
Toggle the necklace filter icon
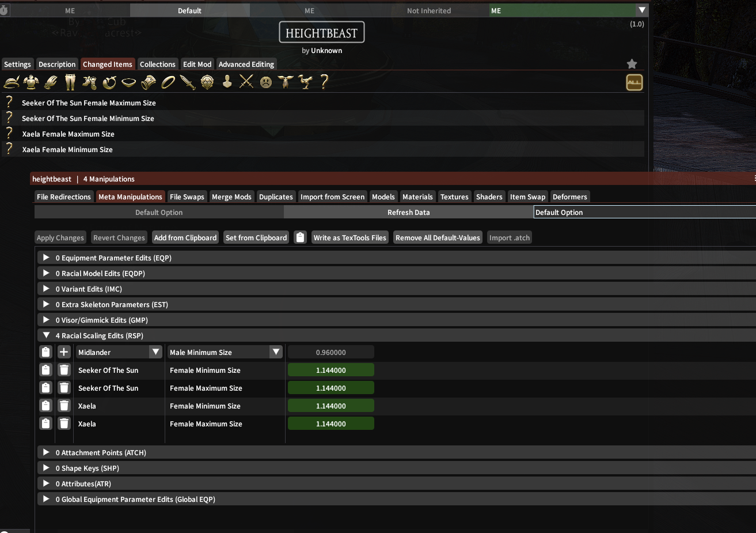tap(129, 82)
